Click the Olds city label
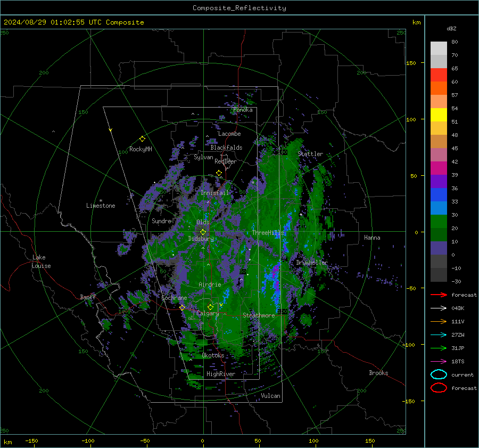The height and width of the screenshot is (448, 479). 203,222
